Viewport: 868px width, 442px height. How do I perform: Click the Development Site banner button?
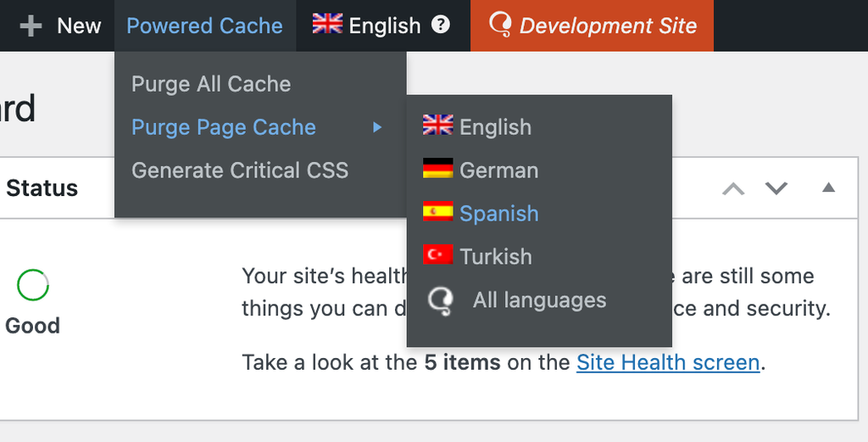coord(592,25)
